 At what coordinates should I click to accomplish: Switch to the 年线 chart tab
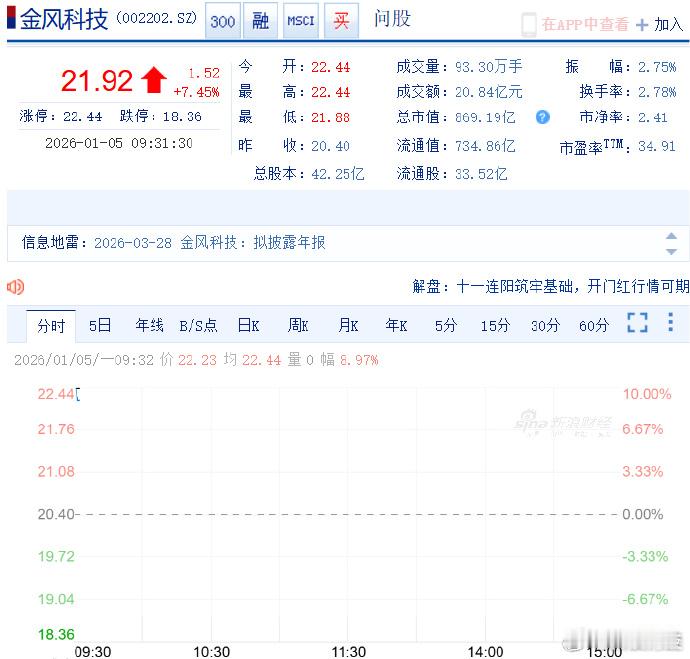(x=149, y=326)
